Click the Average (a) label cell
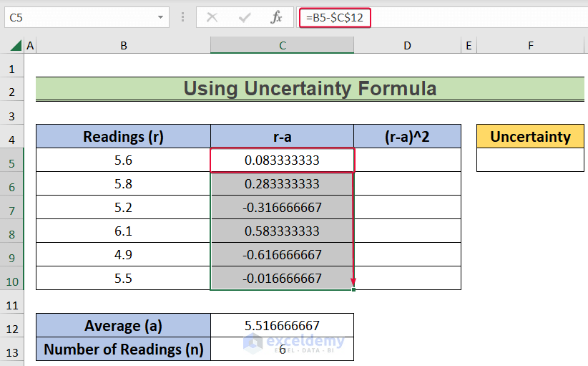Viewport: 588px width, 366px height. pos(123,325)
